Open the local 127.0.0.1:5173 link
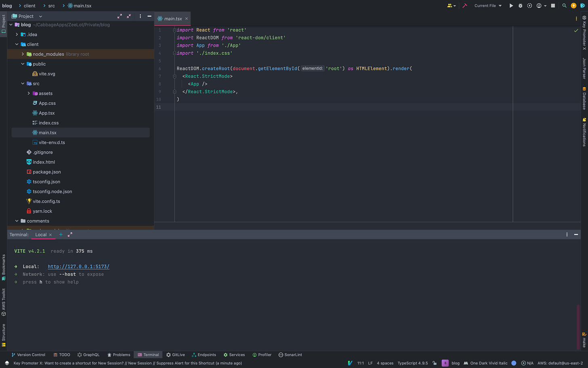Screen dimensions: 588x368 pos(78,266)
